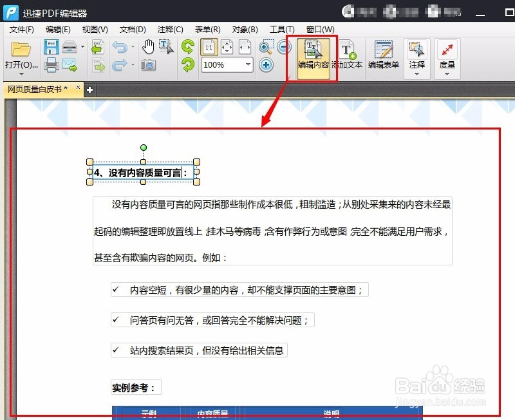Screen dimensions: 515x420
Task: Take a snapshot with camera icon
Action: 149,65
